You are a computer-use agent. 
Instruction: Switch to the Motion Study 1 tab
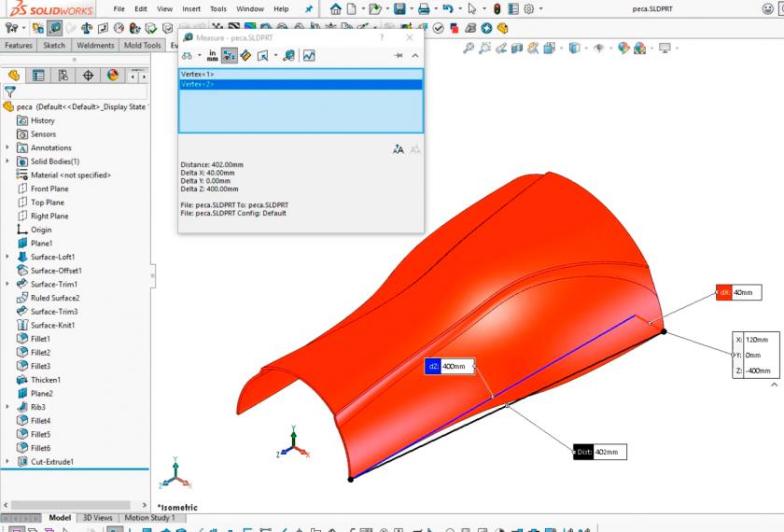click(149, 518)
